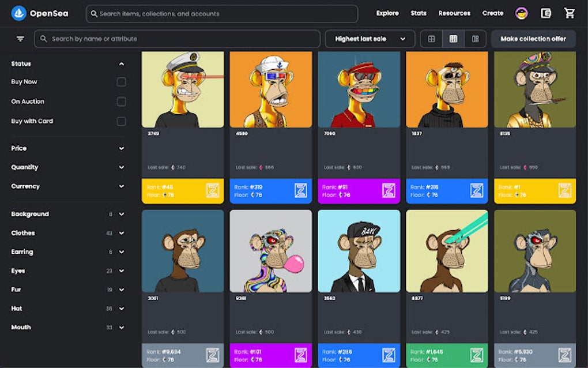Switch to the Stats page
Screen dimensions: 588x368
click(x=419, y=13)
